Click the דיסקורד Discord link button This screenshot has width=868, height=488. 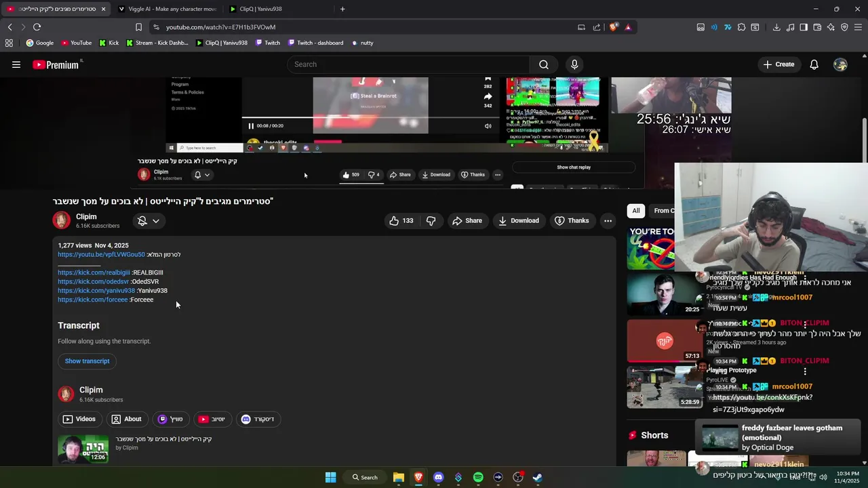pos(258,419)
